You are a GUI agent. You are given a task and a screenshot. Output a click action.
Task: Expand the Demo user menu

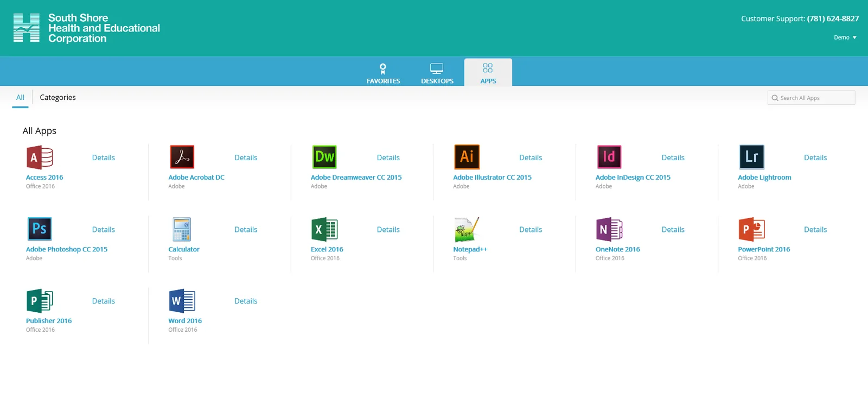click(845, 37)
